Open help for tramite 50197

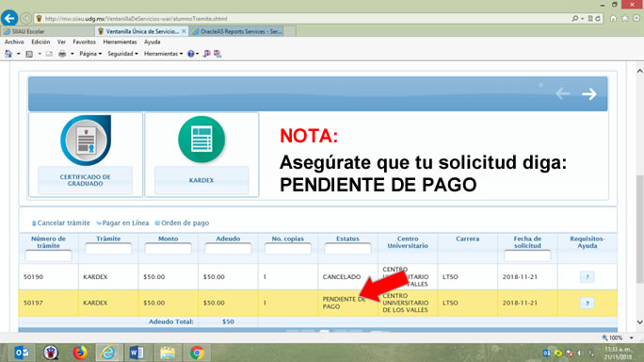point(588,304)
